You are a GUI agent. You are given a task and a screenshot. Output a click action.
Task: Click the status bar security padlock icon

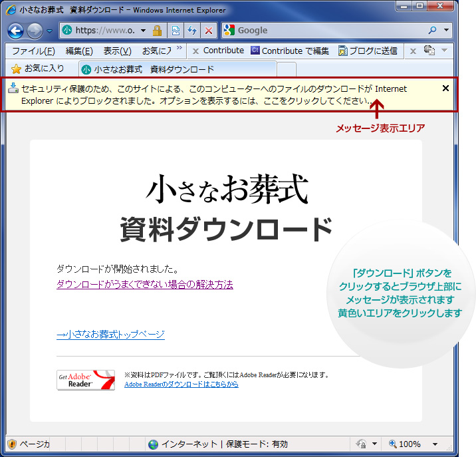click(361, 444)
